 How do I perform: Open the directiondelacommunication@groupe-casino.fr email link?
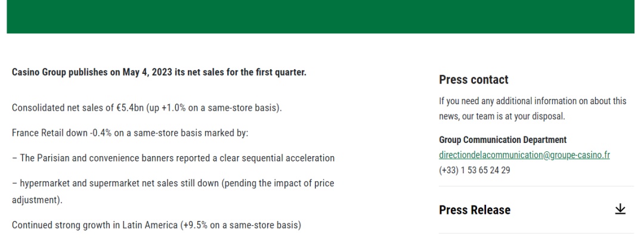coord(524,155)
